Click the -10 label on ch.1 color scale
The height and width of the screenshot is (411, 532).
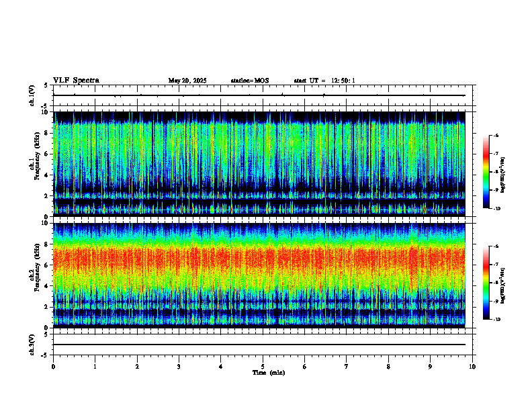(497, 209)
